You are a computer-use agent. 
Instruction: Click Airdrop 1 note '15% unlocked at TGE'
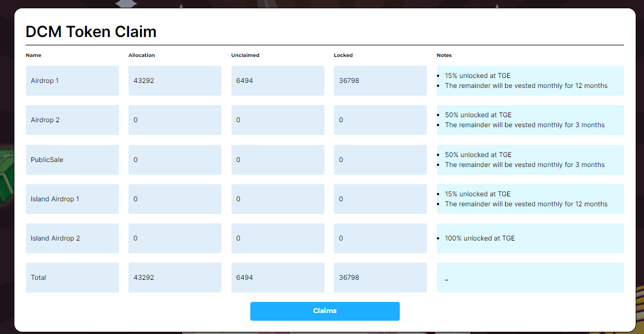point(478,76)
